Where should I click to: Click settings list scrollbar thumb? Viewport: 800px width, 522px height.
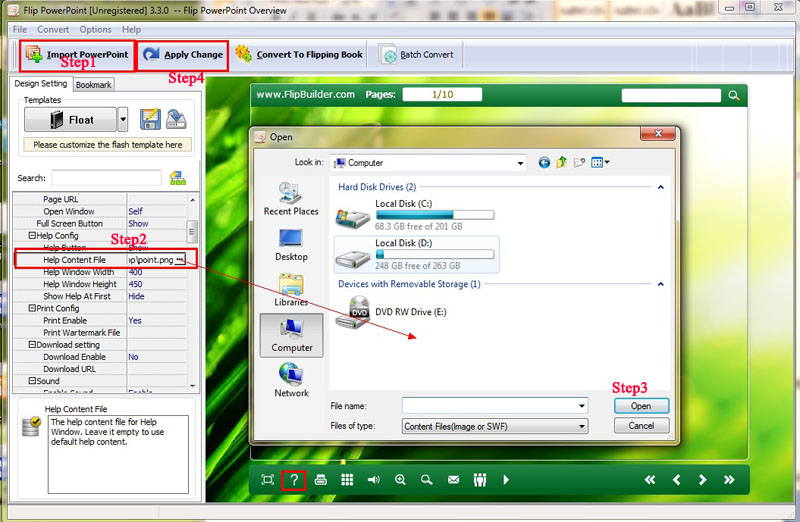(192, 232)
